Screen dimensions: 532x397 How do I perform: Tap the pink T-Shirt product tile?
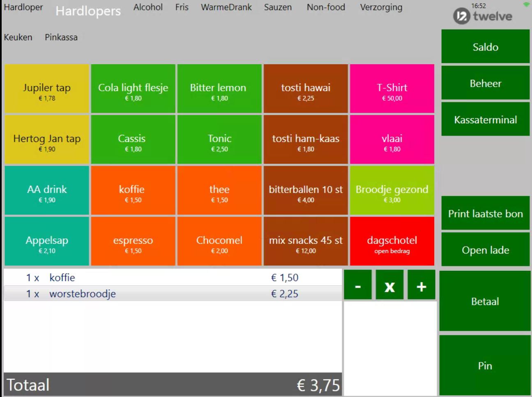(392, 89)
